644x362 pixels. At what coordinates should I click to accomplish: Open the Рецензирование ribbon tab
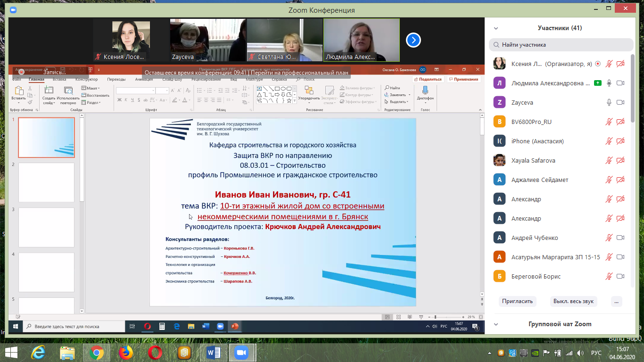point(206,79)
